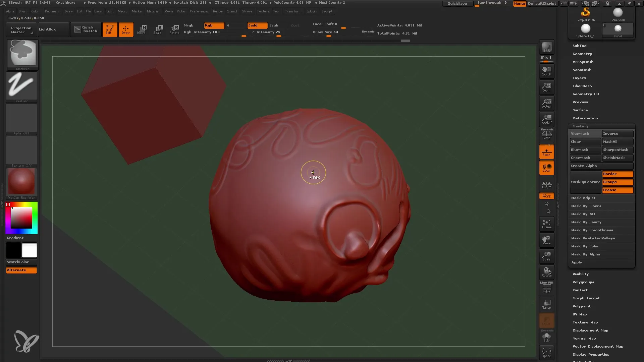Open the Stroke menu
This screenshot has height=362, width=644.
click(248, 11)
